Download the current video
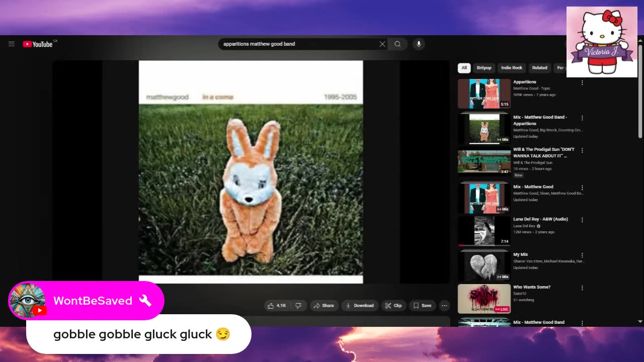Viewport: 644px width, 362px height. [x=360, y=305]
